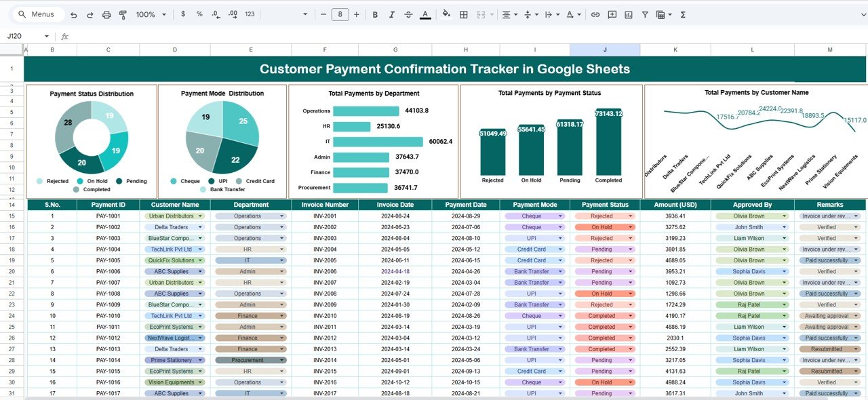Apply currency format with the dollar icon

pos(182,14)
